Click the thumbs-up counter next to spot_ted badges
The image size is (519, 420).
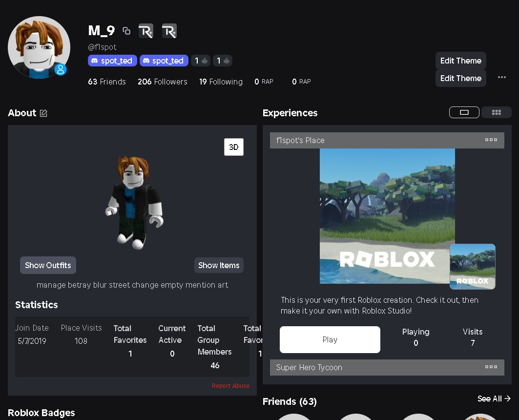[201, 61]
